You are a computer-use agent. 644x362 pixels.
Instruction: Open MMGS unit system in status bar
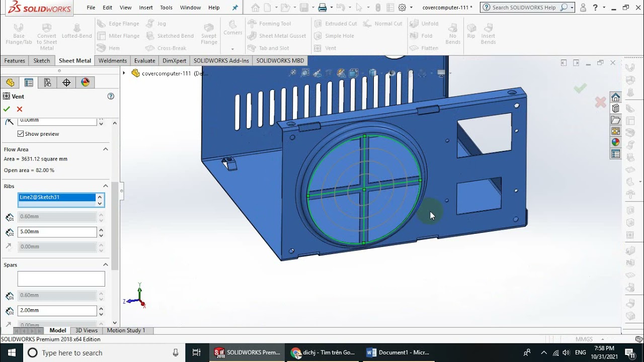[584, 339]
